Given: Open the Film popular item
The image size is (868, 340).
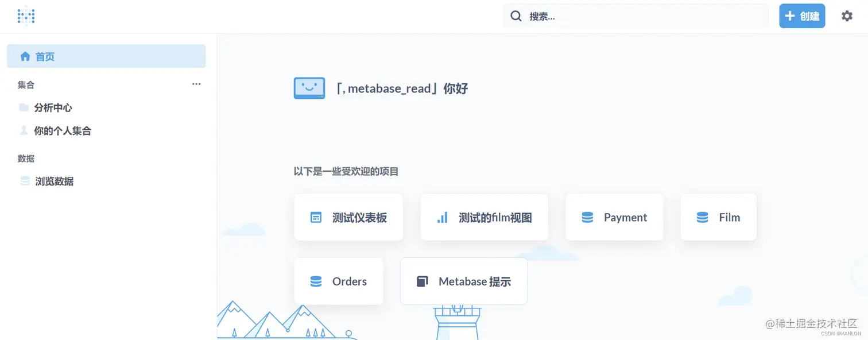Looking at the screenshot, I should (718, 217).
